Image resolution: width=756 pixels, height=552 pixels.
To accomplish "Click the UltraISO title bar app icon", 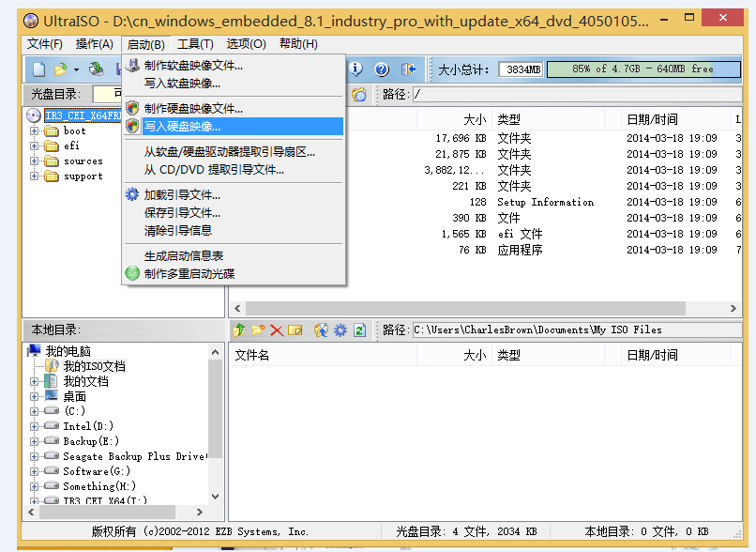I will [x=31, y=21].
